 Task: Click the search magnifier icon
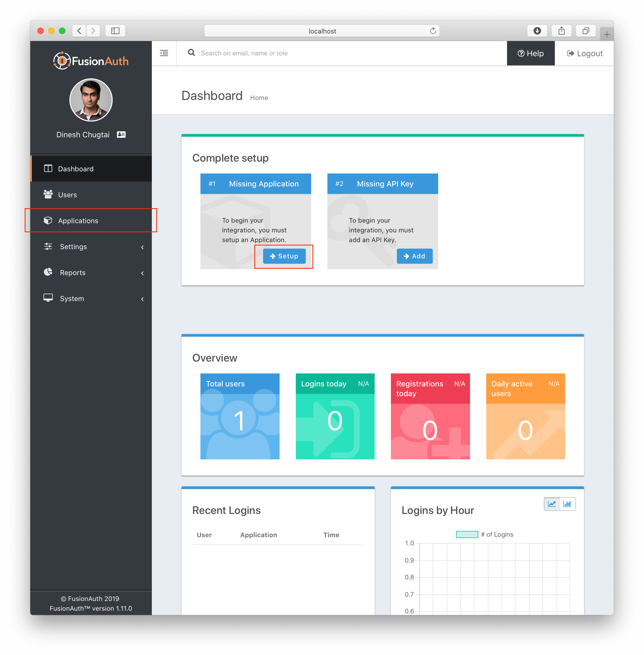click(x=192, y=53)
